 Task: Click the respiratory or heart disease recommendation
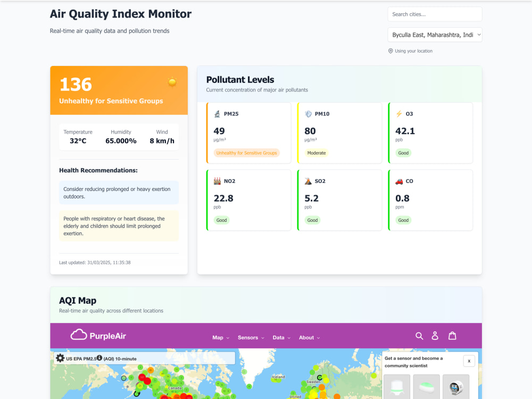pos(119,226)
